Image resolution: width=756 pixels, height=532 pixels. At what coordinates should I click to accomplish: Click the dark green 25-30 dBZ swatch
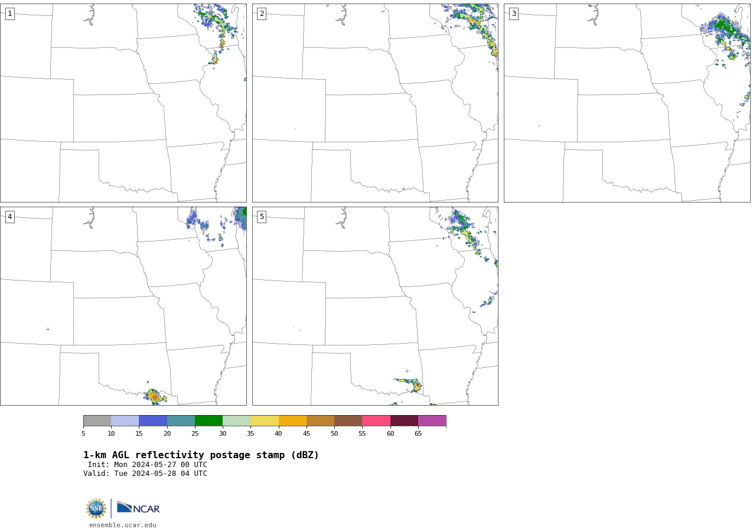(208, 421)
